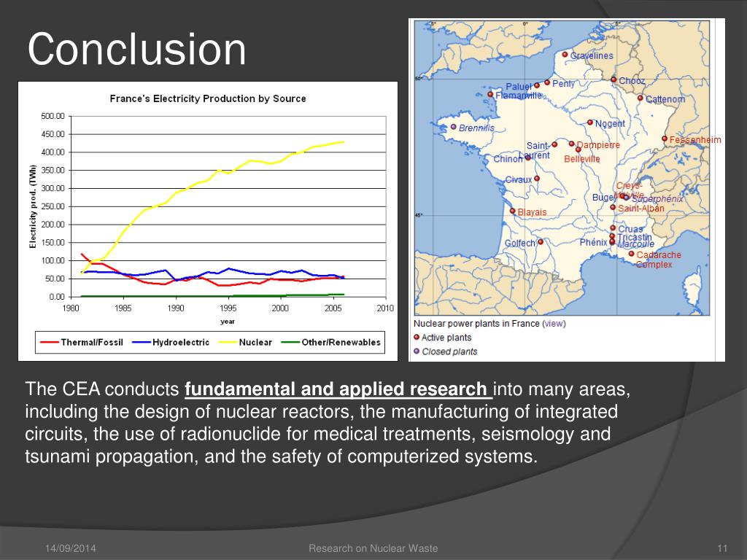This screenshot has height=560, width=747.
Task: Click the 2010 x-axis tick label
Action: click(x=385, y=308)
